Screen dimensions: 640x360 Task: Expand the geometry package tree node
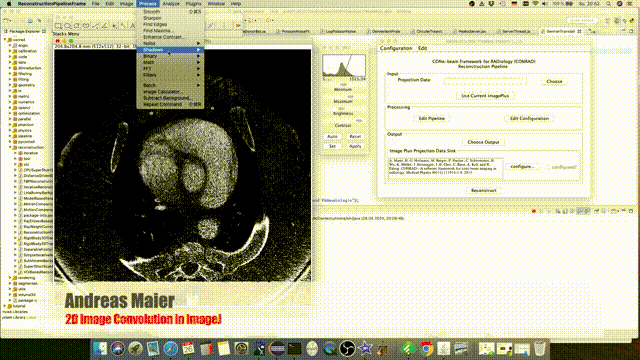10,85
